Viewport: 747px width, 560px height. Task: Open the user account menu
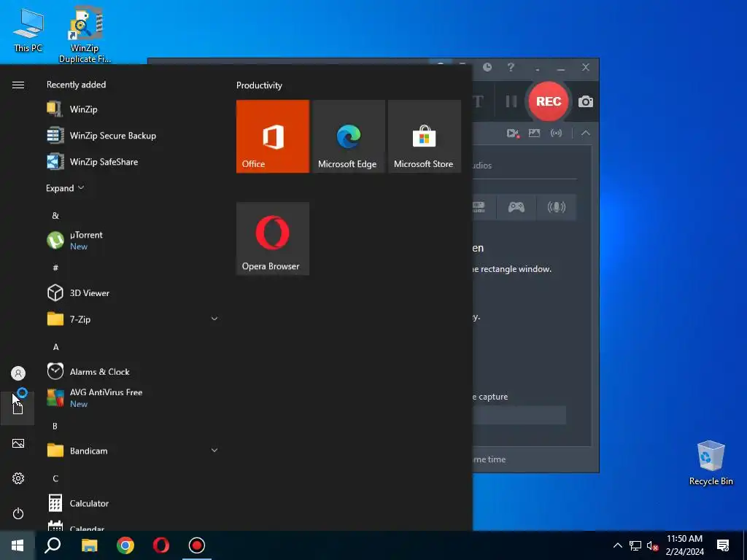(x=18, y=373)
